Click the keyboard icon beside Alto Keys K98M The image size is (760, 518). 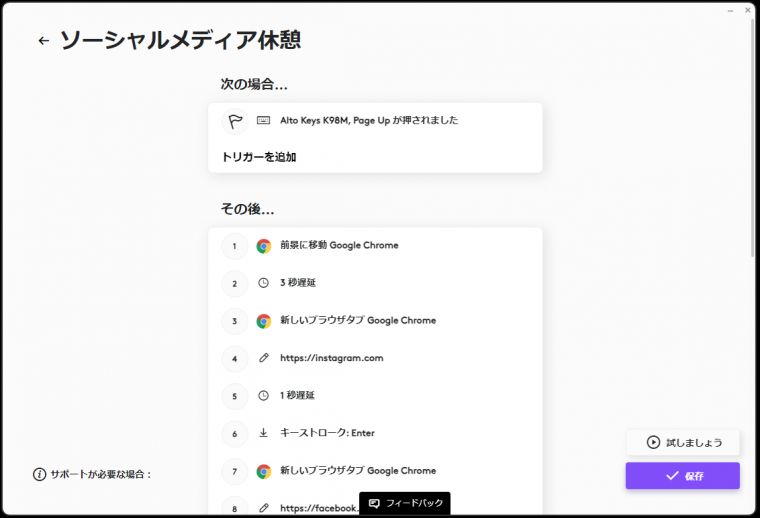(264, 121)
